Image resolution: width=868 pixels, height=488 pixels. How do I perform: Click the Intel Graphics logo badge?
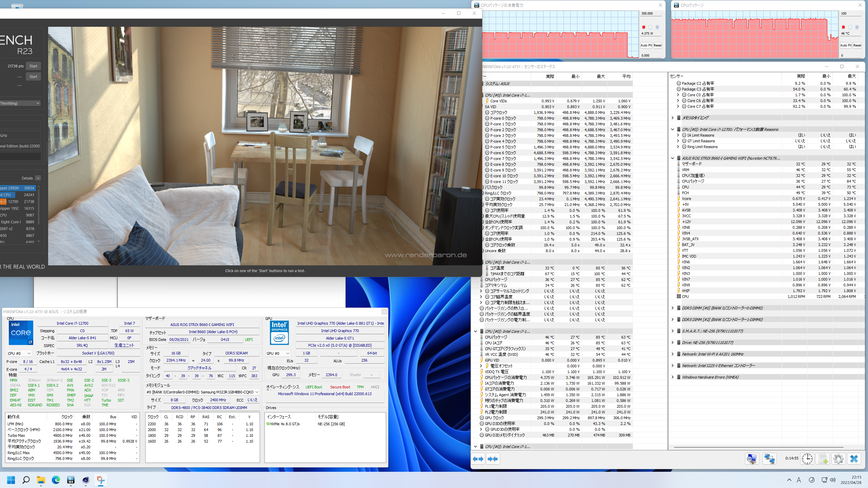pyautogui.click(x=279, y=333)
